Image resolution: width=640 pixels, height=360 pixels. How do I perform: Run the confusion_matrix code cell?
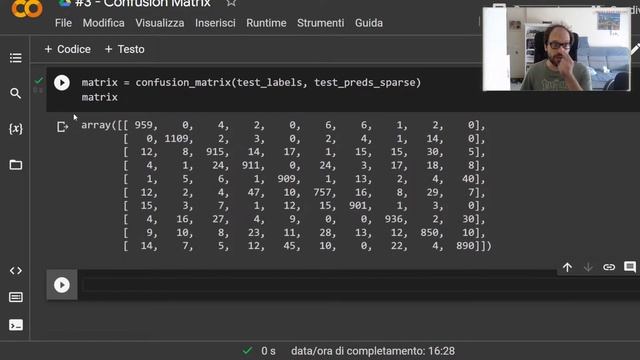62,83
